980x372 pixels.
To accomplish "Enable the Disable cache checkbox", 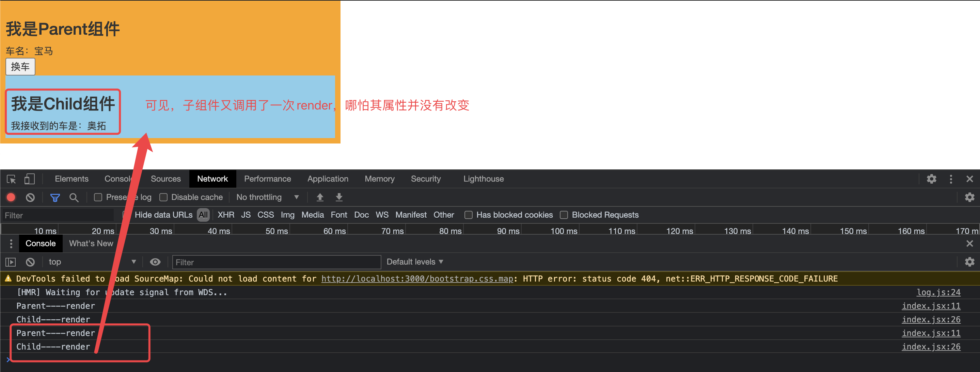I will 163,197.
